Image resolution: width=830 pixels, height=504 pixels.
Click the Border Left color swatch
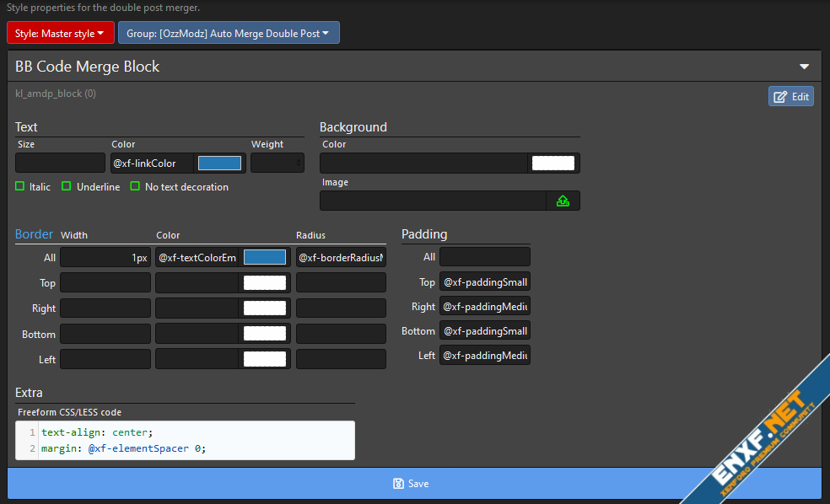click(264, 359)
